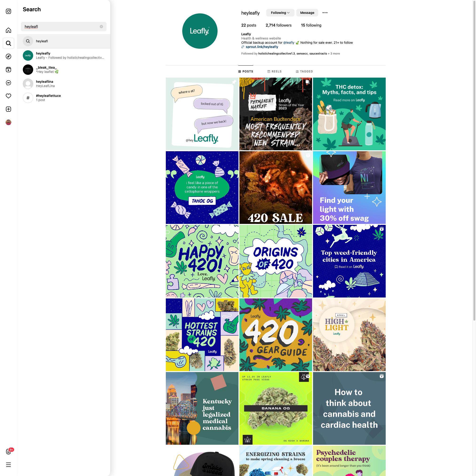The image size is (476, 476).
Task: Switch to the Tagged tab
Action: (304, 71)
